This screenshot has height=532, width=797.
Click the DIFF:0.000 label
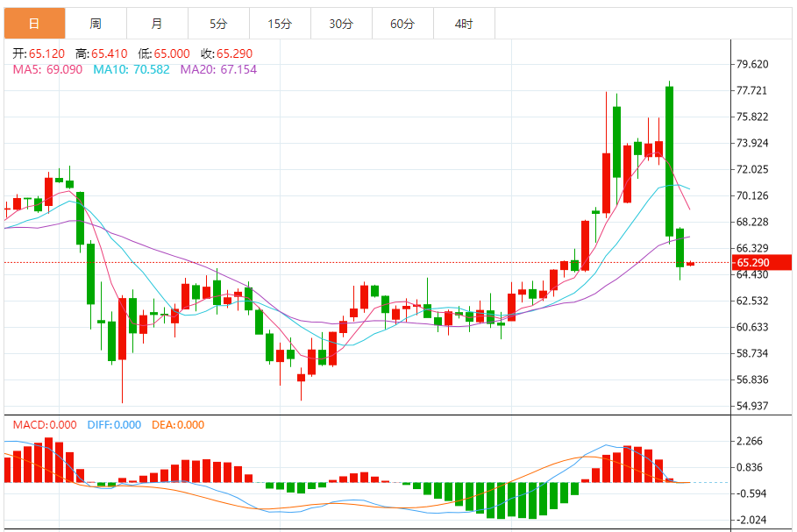pyautogui.click(x=114, y=425)
